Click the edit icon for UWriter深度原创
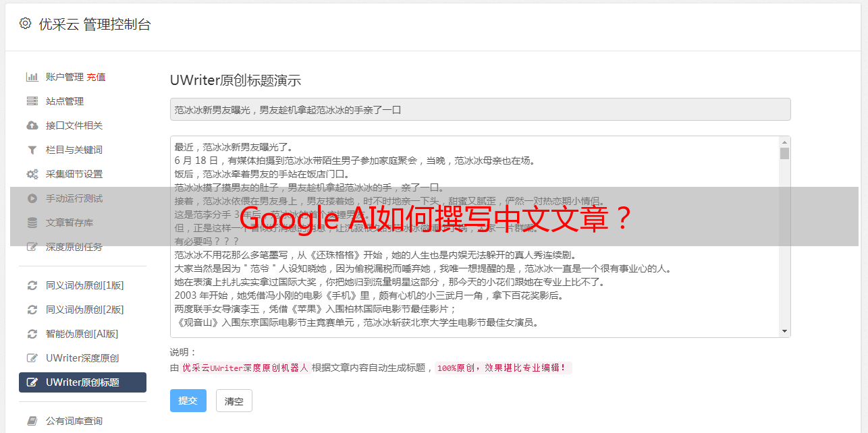 [x=32, y=358]
